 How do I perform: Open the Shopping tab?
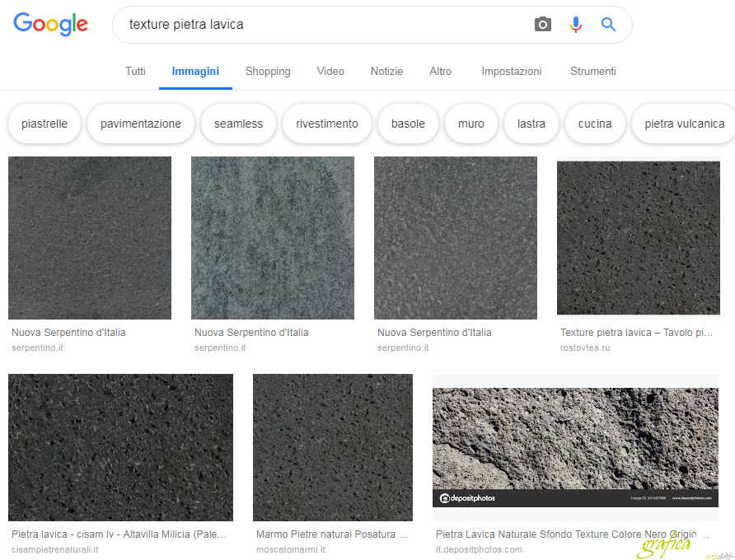268,72
